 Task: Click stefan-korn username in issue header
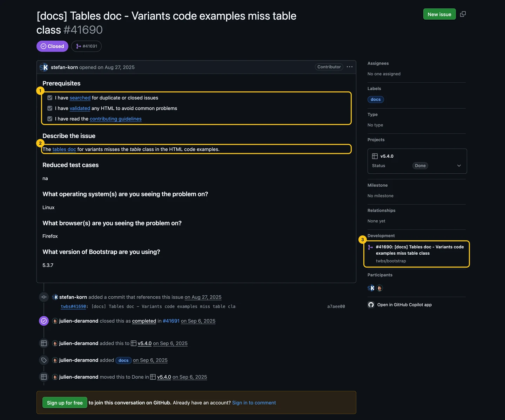coord(64,67)
